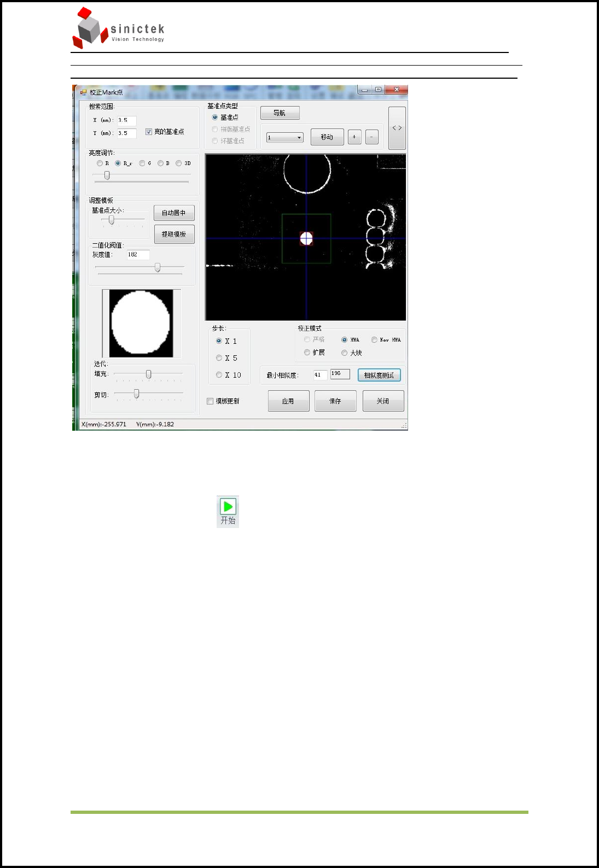Select step length X 1
The height and width of the screenshot is (868, 599).
[x=219, y=341]
